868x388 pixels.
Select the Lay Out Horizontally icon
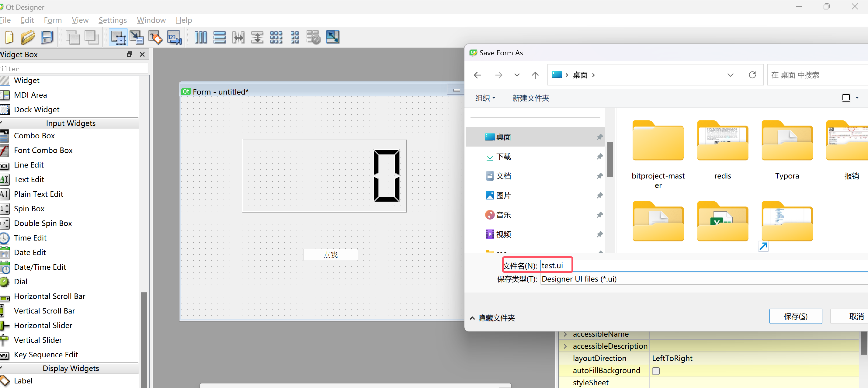[x=200, y=37]
